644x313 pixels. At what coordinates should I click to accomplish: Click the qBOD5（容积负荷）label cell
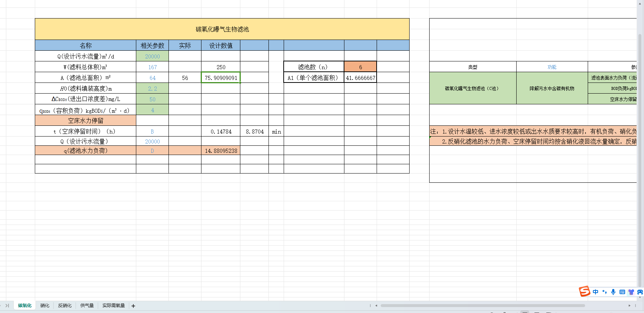click(86, 110)
